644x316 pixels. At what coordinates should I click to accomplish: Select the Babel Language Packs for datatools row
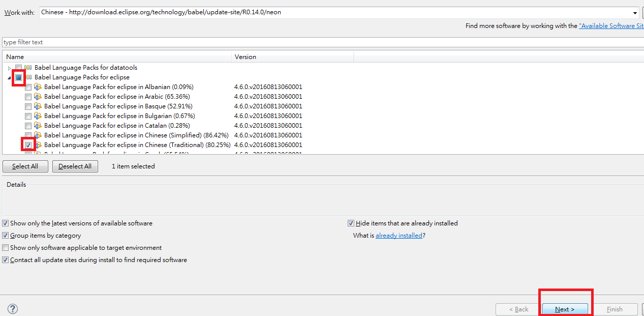click(86, 68)
